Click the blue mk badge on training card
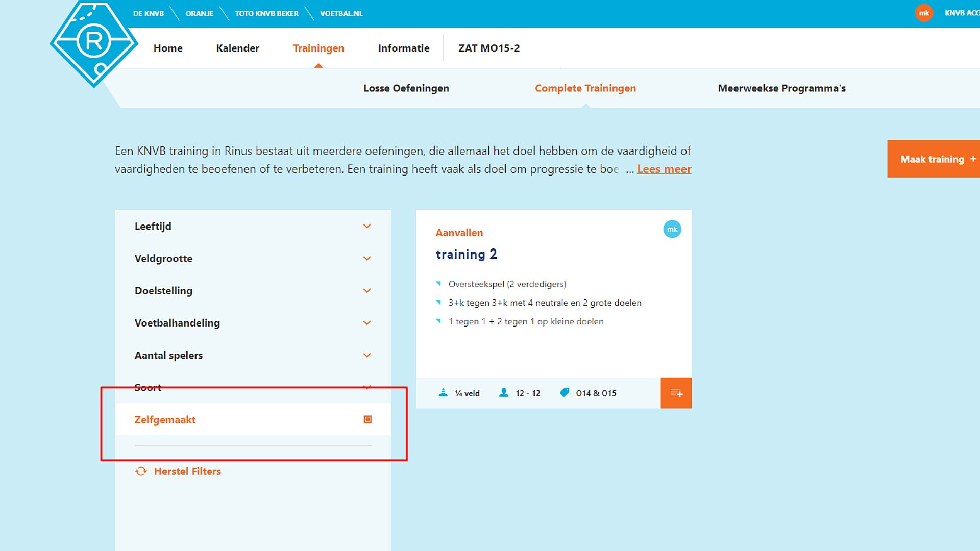Viewport: 980px width, 551px height. tap(672, 229)
